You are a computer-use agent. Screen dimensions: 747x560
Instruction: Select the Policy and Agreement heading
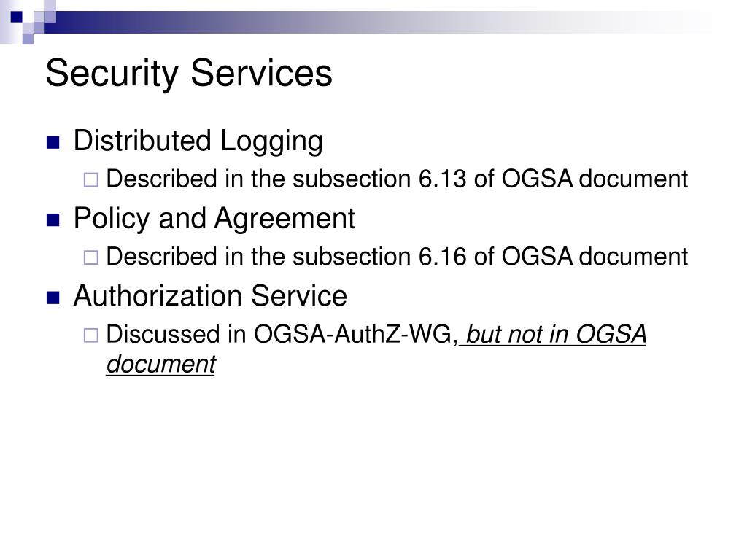point(214,219)
